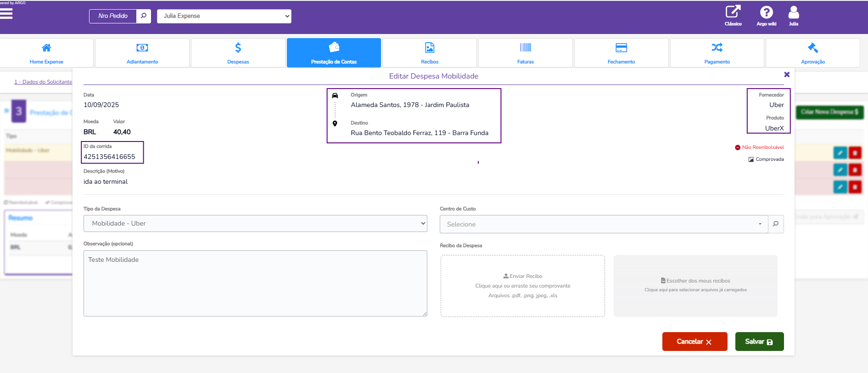Close the Editar Despesa Mobilidade dialog
This screenshot has height=373, width=868.
[787, 74]
